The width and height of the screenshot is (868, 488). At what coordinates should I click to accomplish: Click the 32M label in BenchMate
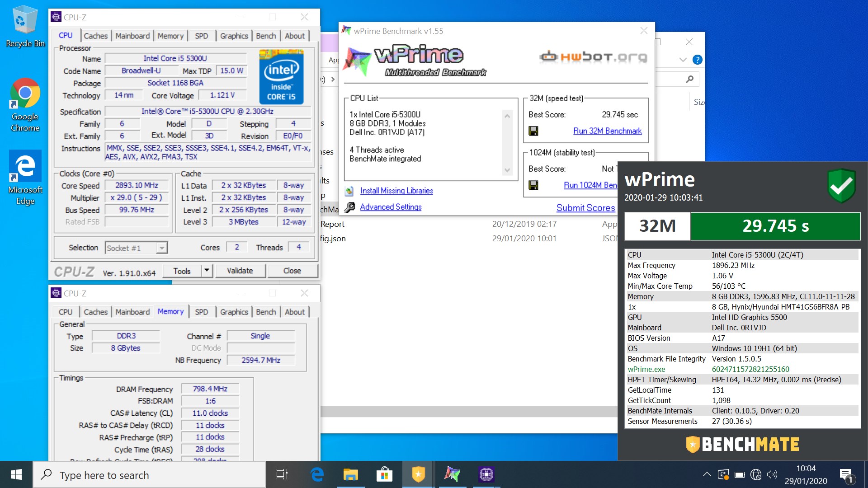(x=657, y=226)
